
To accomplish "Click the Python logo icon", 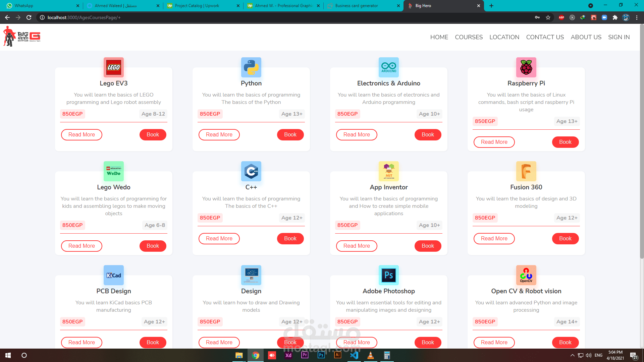I will click(x=251, y=67).
